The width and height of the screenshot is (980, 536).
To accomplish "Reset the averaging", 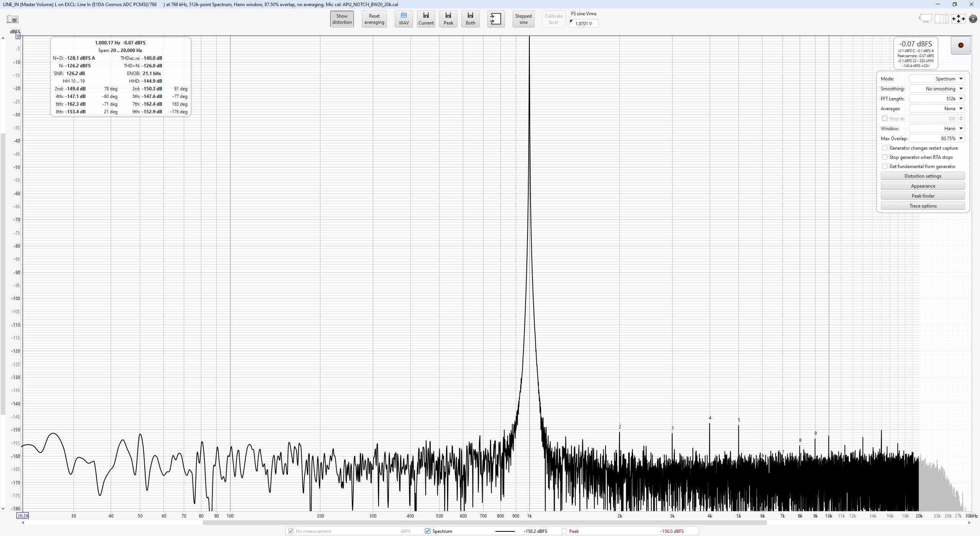I will [374, 19].
